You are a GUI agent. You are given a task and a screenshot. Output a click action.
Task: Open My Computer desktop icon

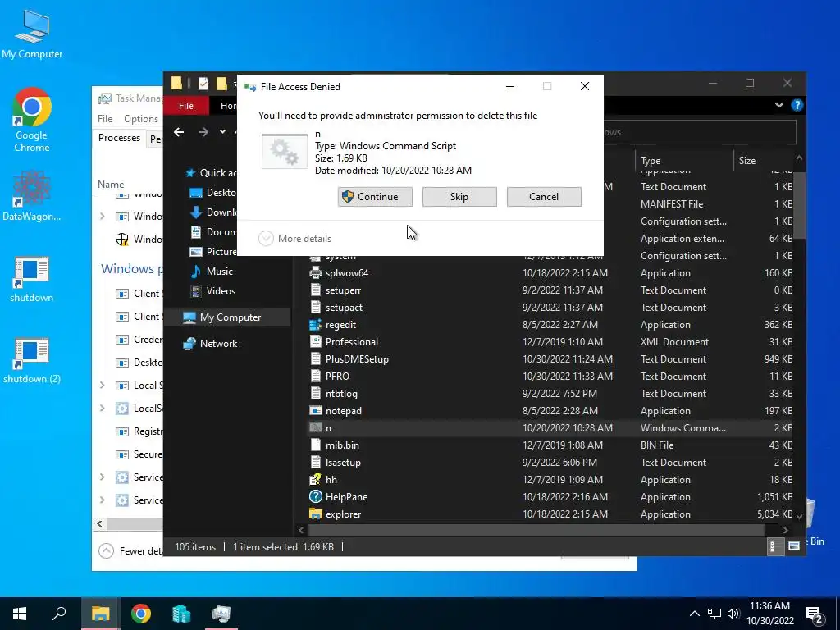[32, 33]
